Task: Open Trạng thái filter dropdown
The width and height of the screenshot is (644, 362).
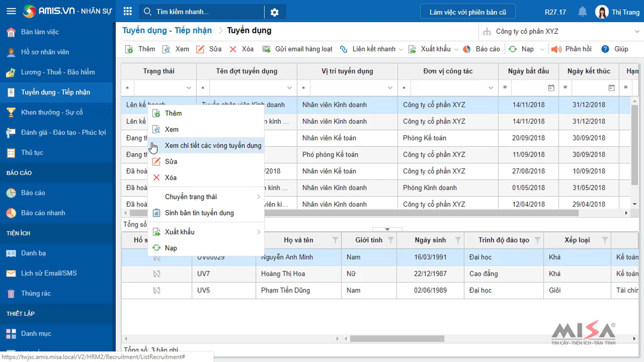Action: (189, 88)
